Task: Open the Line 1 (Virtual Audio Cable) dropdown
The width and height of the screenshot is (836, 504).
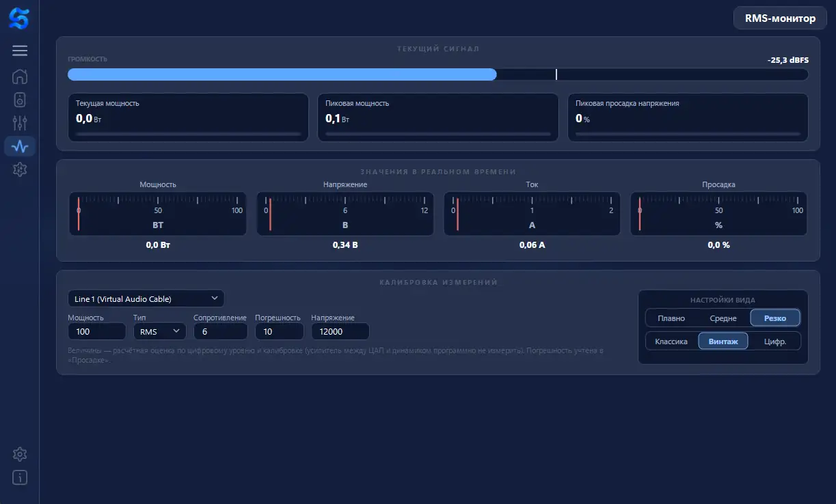Action: coord(146,298)
